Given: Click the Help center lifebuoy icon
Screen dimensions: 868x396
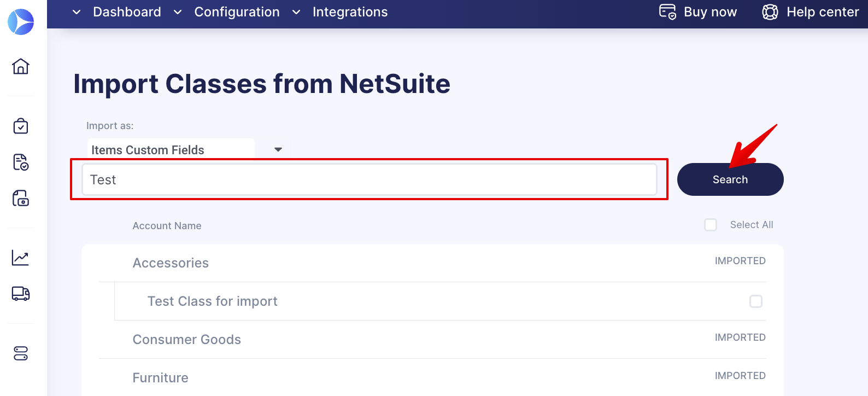Looking at the screenshot, I should 770,12.
